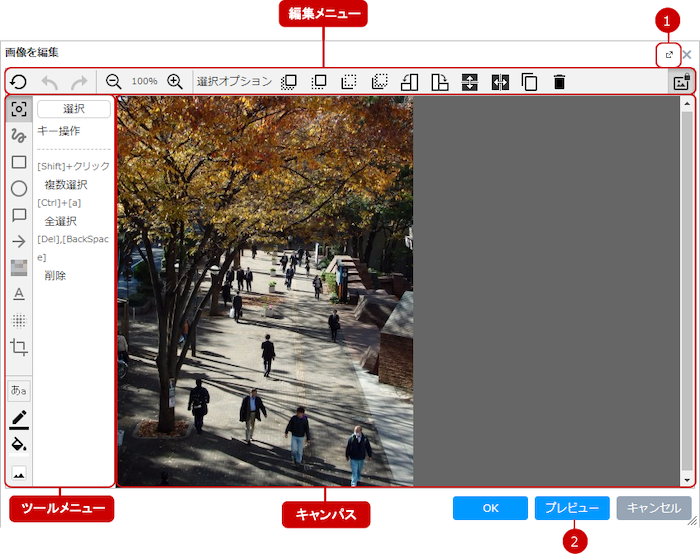Select the freehand scribble drawing tool

(x=19, y=135)
